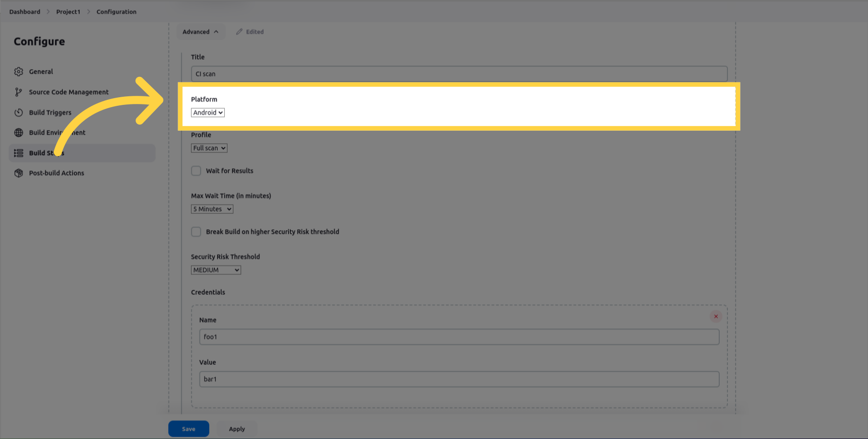This screenshot has height=439, width=868.
Task: Enable the Wait for Results checkbox
Action: [196, 171]
